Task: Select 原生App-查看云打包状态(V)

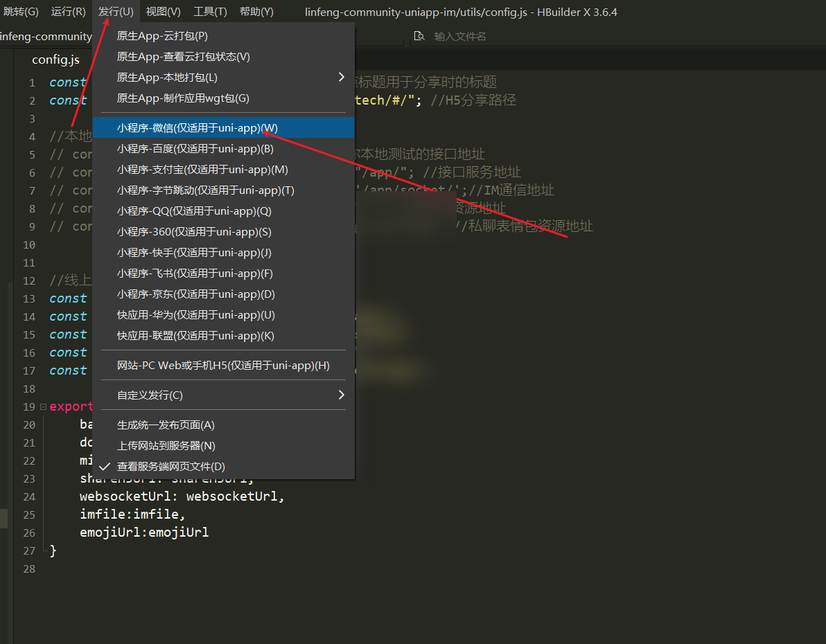Action: 223,56
